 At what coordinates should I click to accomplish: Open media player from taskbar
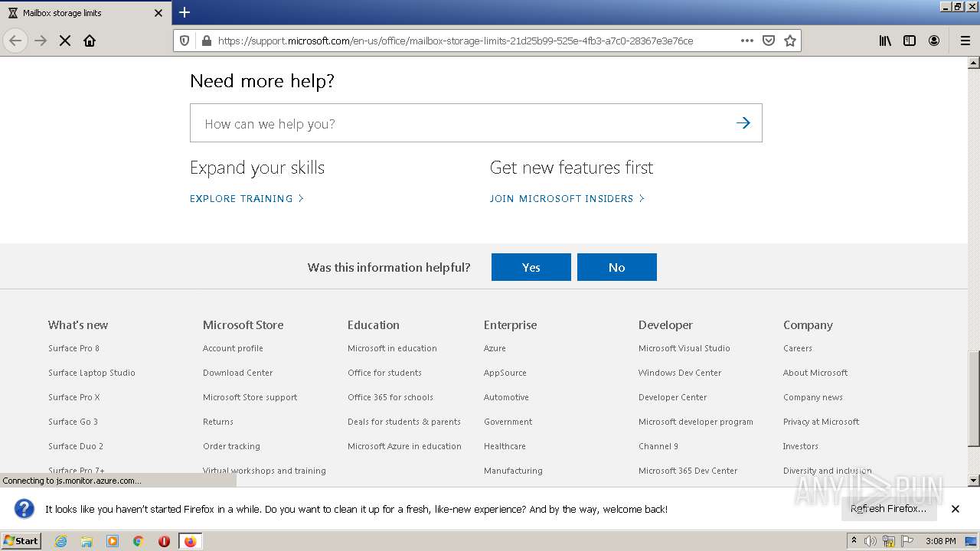click(113, 541)
